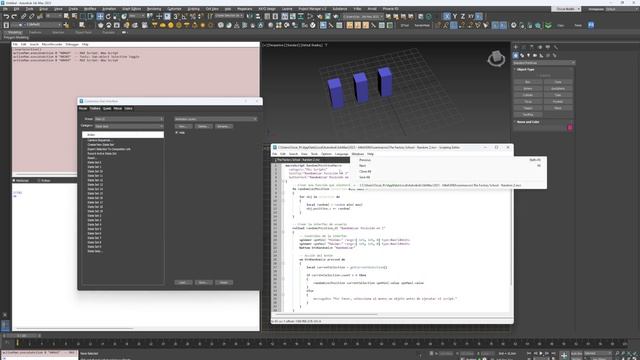Open the toolbar name dropdown in Customize dialog
640x360 pixels.
point(216,119)
